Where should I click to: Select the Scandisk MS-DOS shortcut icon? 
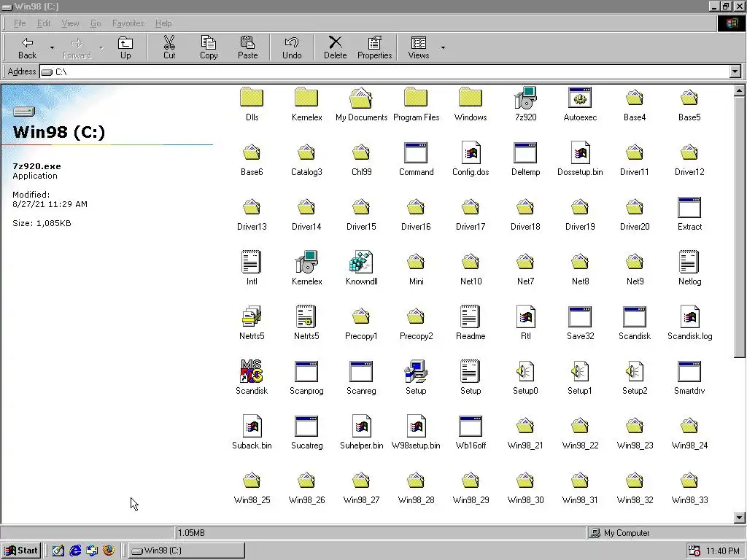click(252, 371)
